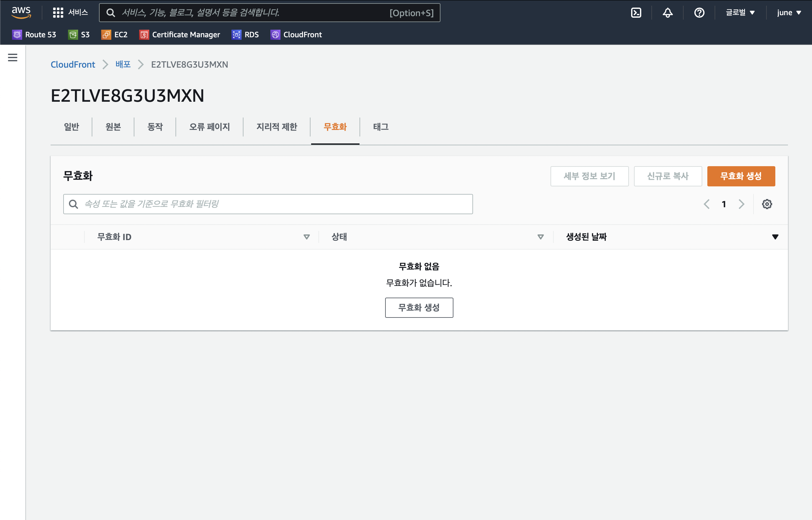Open the RDS favorites shortcut
The width and height of the screenshot is (812, 520).
(245, 34)
